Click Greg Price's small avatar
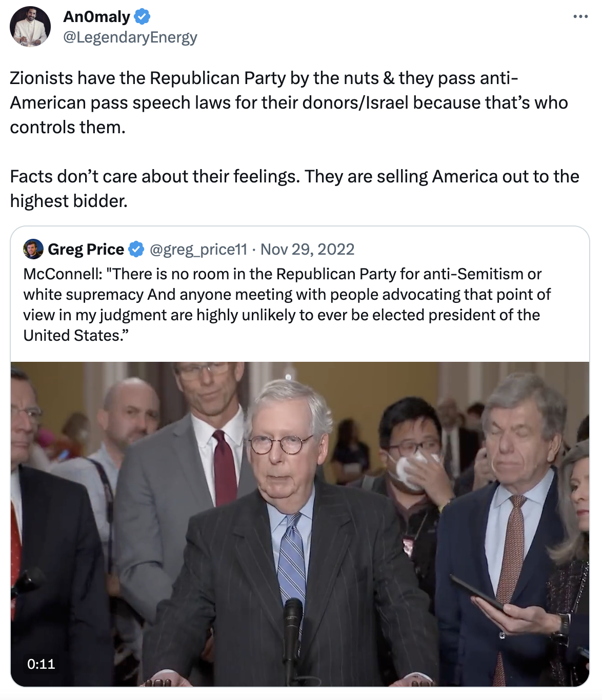This screenshot has height=700, width=602. click(33, 249)
